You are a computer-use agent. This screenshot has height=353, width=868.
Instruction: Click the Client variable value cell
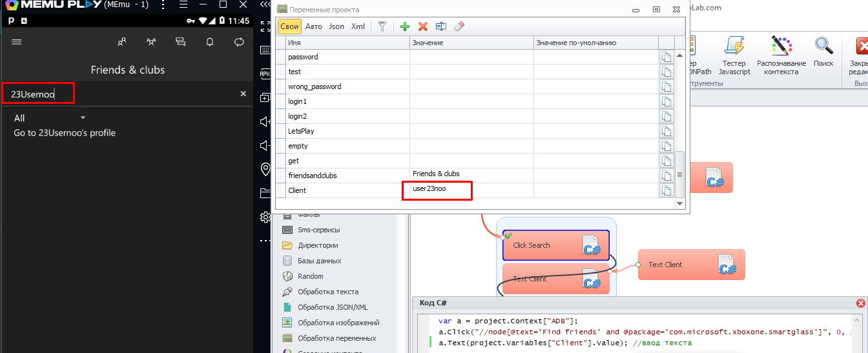click(x=470, y=190)
